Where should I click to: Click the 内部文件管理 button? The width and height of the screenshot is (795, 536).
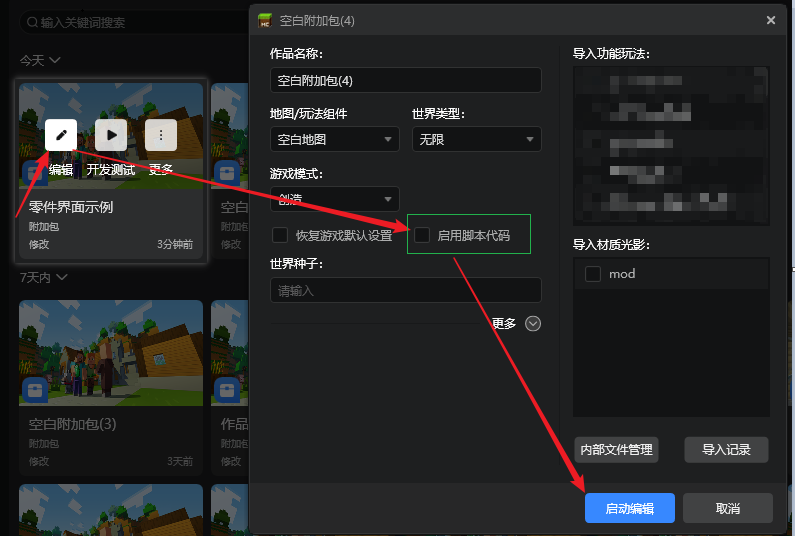[x=616, y=450]
